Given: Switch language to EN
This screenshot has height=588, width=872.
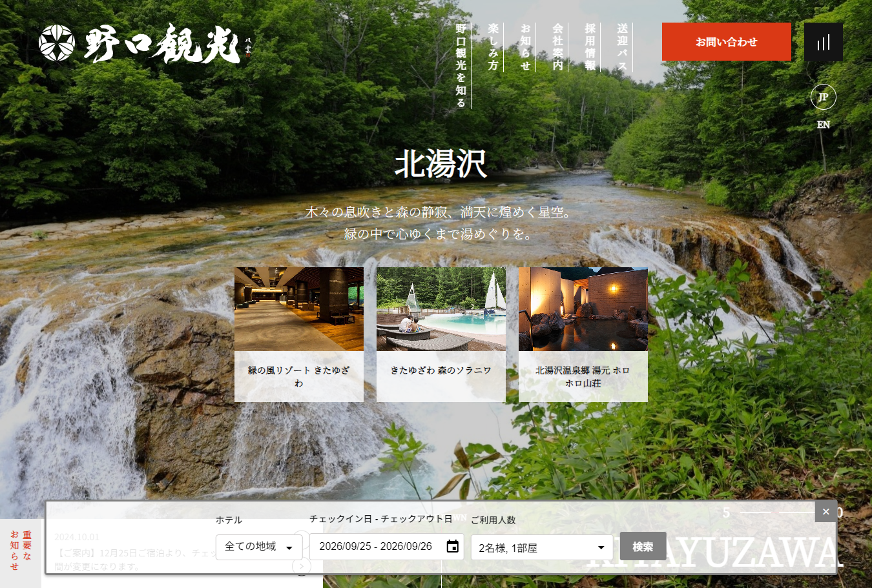Looking at the screenshot, I should point(824,125).
